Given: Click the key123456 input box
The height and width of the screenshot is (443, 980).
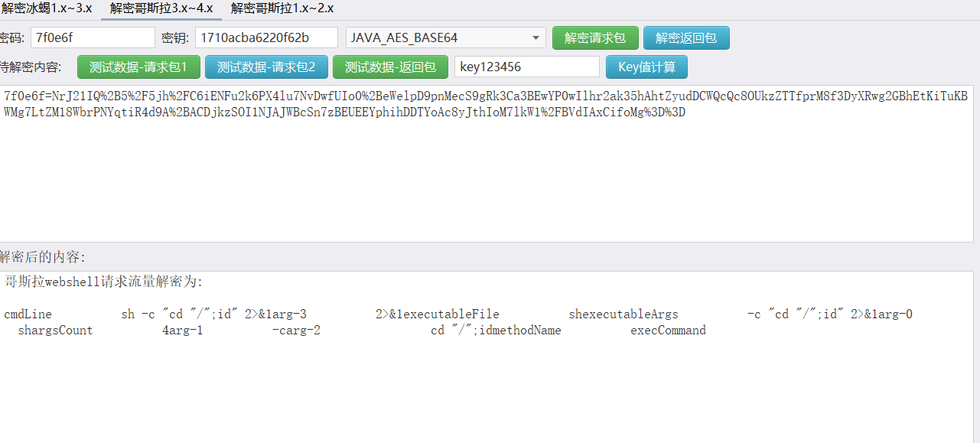Looking at the screenshot, I should pos(526,67).
